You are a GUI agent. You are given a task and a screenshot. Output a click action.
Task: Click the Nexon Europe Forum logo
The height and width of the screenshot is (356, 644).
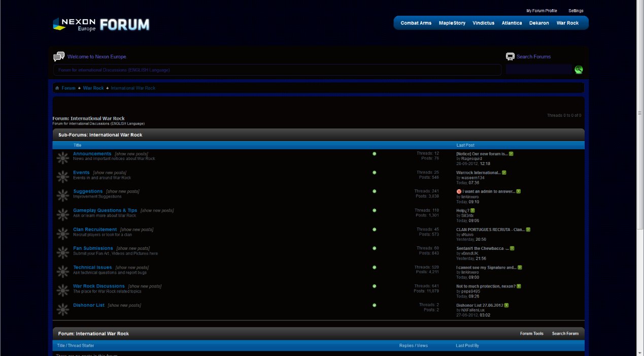pos(101,24)
